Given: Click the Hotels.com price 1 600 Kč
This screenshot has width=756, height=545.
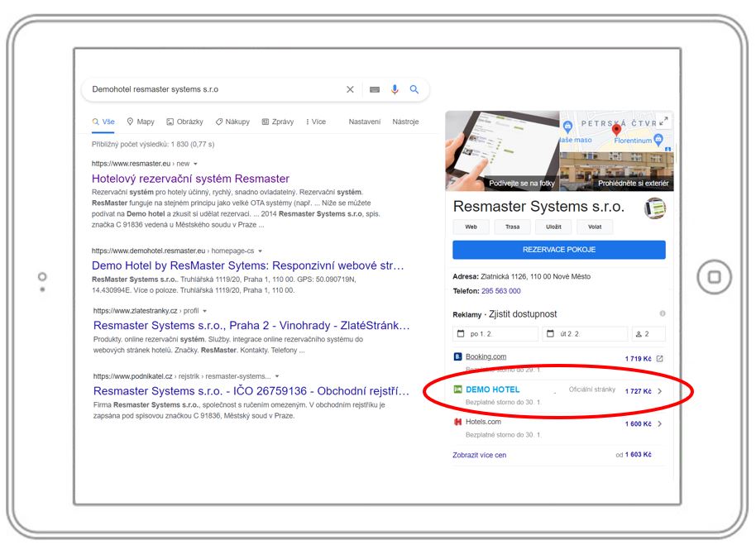Looking at the screenshot, I should pyautogui.click(x=639, y=424).
